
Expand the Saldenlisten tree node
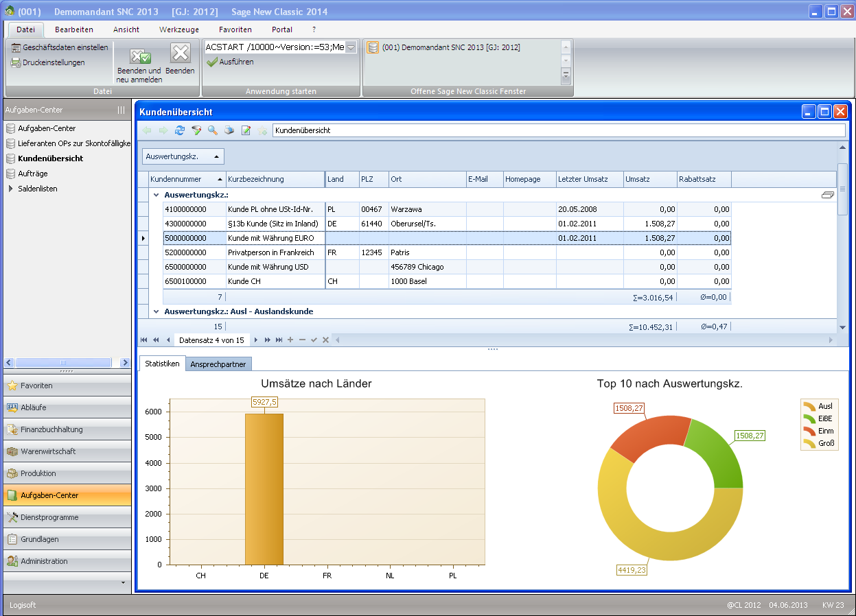[x=10, y=189]
